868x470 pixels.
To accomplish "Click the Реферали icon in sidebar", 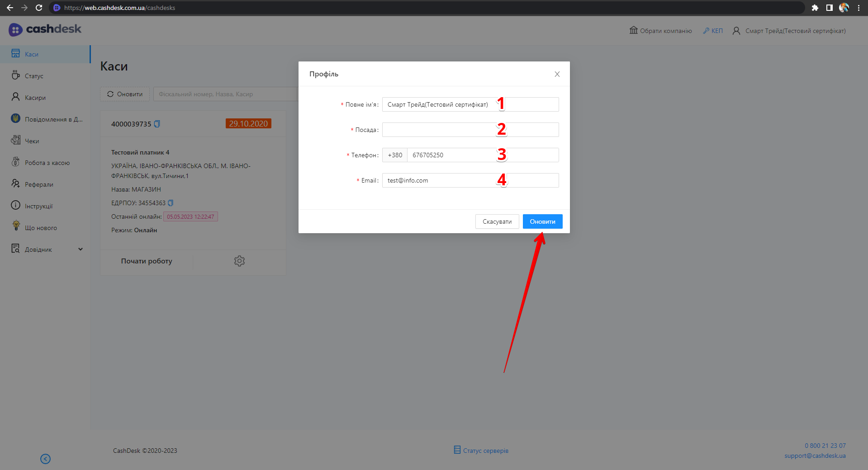I will click(16, 184).
